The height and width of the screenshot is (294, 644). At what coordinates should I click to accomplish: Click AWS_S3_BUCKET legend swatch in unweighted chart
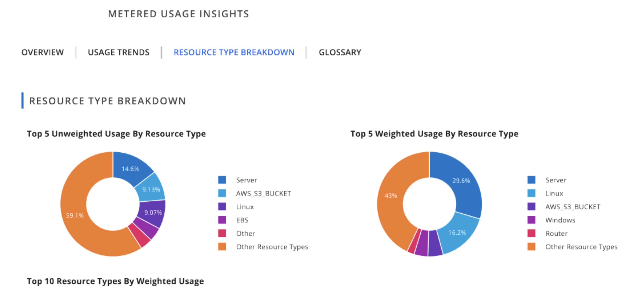click(222, 193)
